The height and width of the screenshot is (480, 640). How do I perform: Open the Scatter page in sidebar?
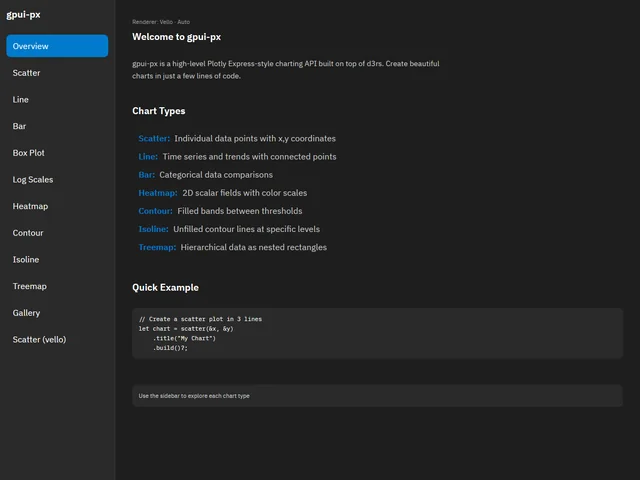[57, 73]
